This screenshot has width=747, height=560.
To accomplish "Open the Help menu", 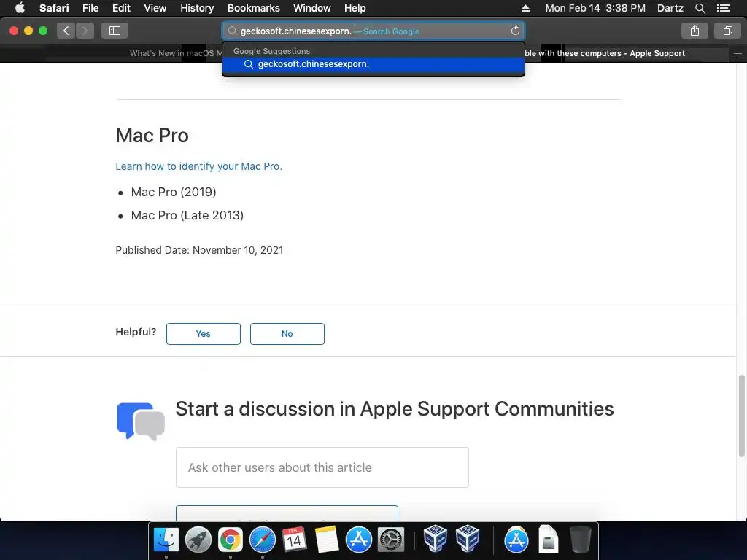I will (x=355, y=8).
